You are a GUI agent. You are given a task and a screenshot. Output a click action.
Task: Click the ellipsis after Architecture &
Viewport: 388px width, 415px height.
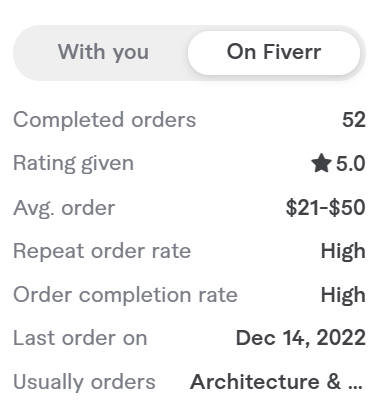[355, 387]
